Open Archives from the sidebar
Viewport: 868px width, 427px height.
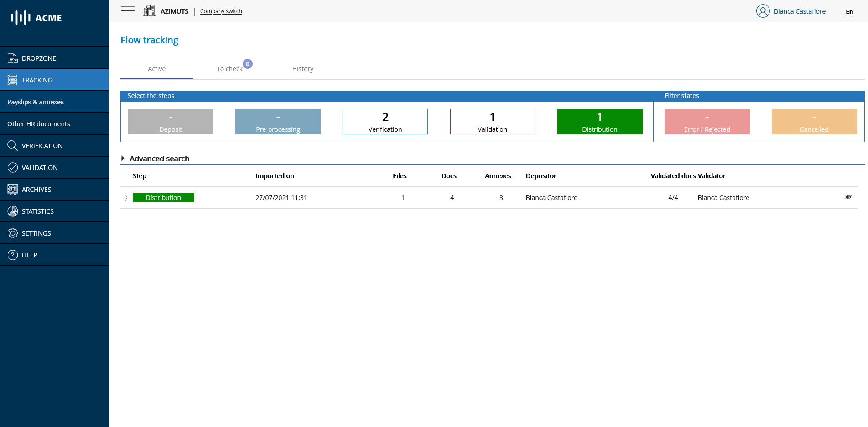[x=36, y=189]
